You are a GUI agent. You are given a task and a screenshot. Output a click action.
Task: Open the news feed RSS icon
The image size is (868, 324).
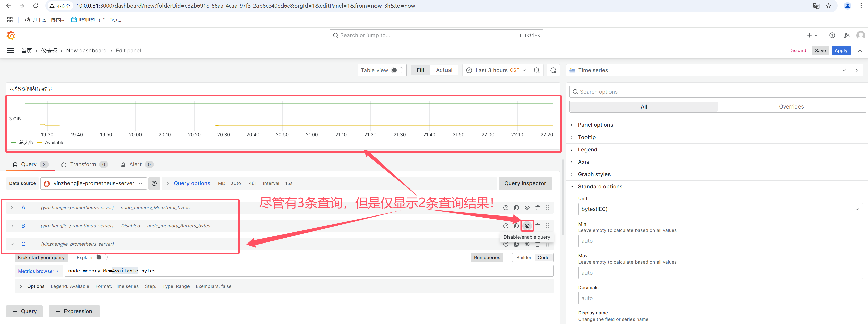[847, 35]
